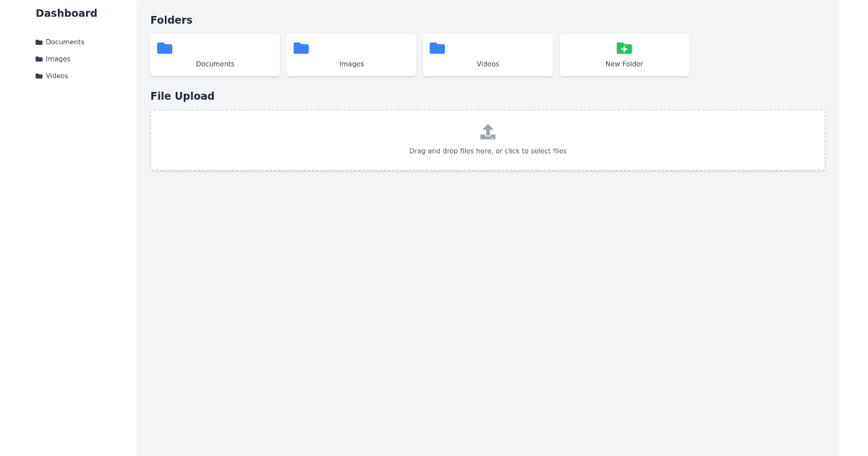
Task: Click the File Upload section heading
Action: click(182, 96)
